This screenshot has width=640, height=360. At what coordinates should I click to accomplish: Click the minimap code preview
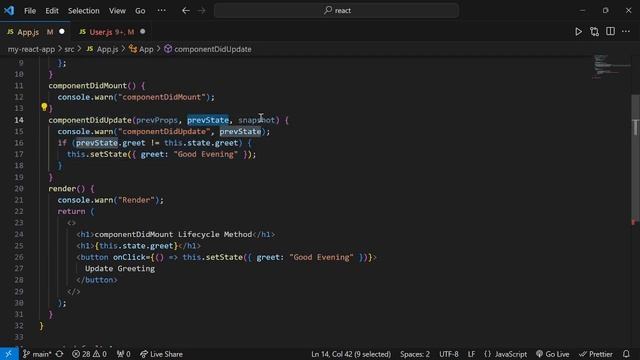click(x=611, y=67)
